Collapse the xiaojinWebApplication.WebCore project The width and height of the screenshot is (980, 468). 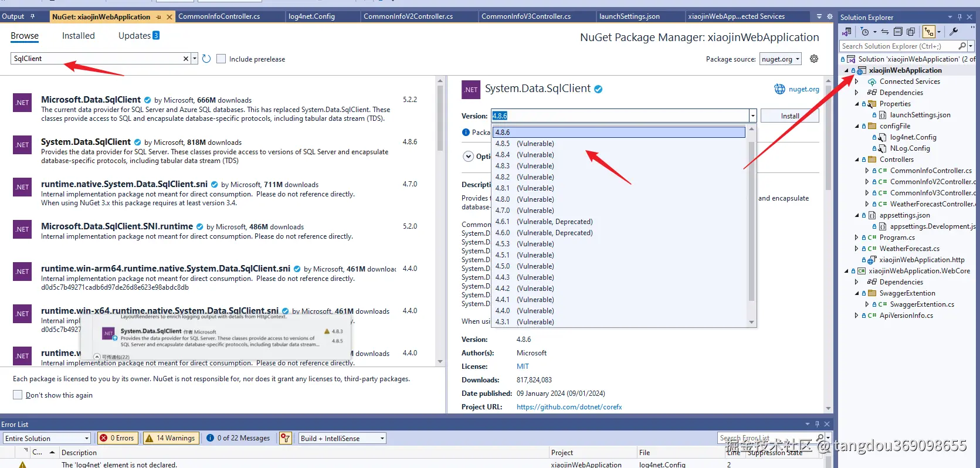pos(846,271)
